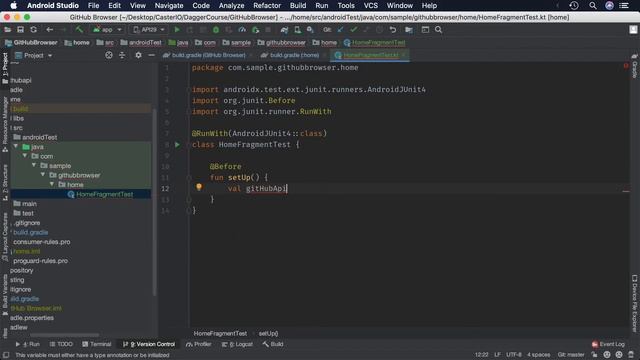This screenshot has width=640, height=360.
Task: Open the Event Log
Action: click(x=608, y=344)
